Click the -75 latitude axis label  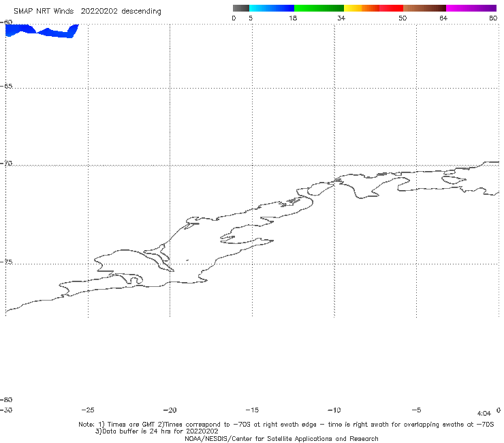(x=6, y=262)
